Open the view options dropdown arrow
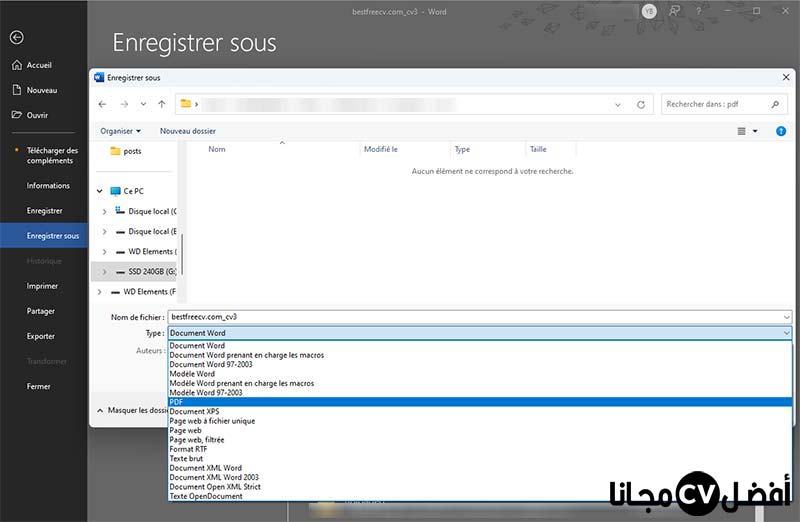The width and height of the screenshot is (800, 522). [x=755, y=131]
